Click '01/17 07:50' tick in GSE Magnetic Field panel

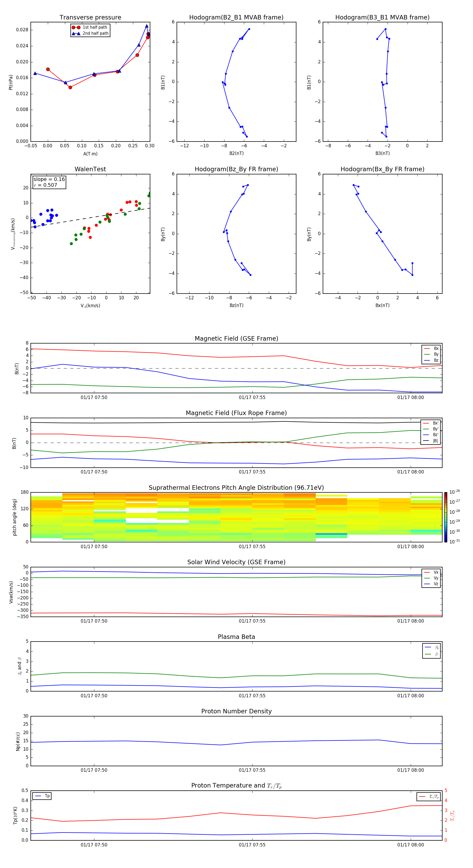94,397
